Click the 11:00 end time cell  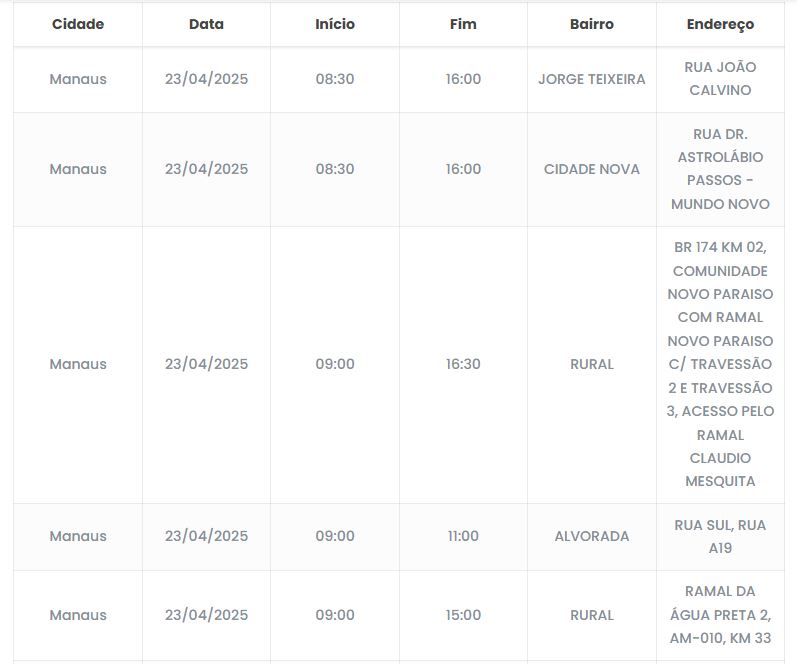[463, 536]
